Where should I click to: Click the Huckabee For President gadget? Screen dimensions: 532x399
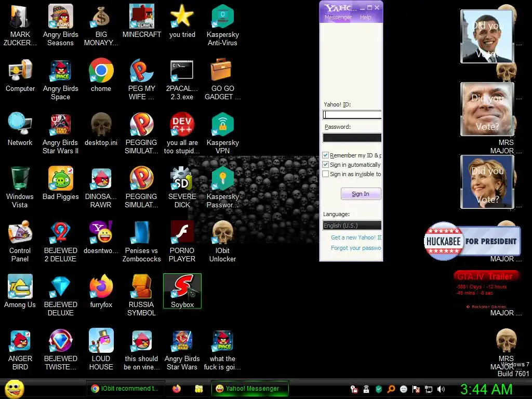(x=472, y=241)
